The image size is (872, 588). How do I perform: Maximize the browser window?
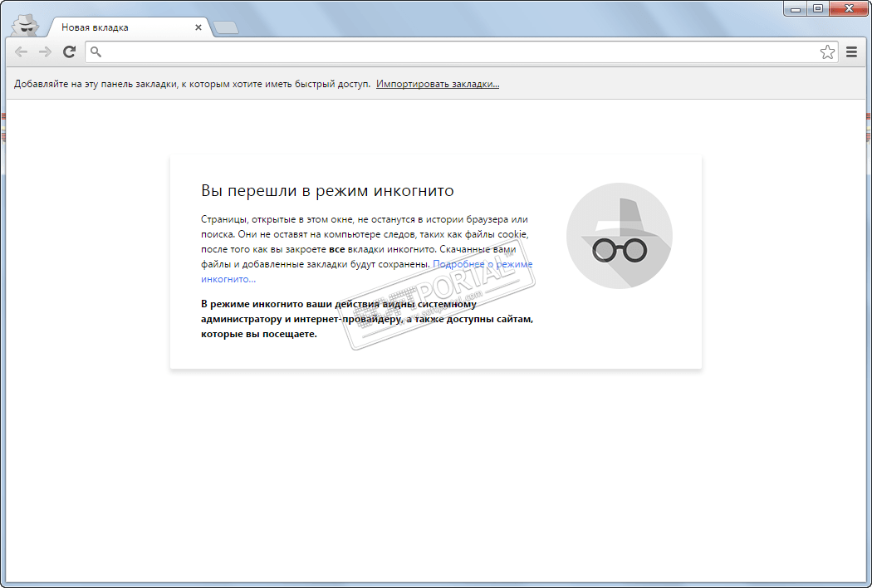[817, 8]
